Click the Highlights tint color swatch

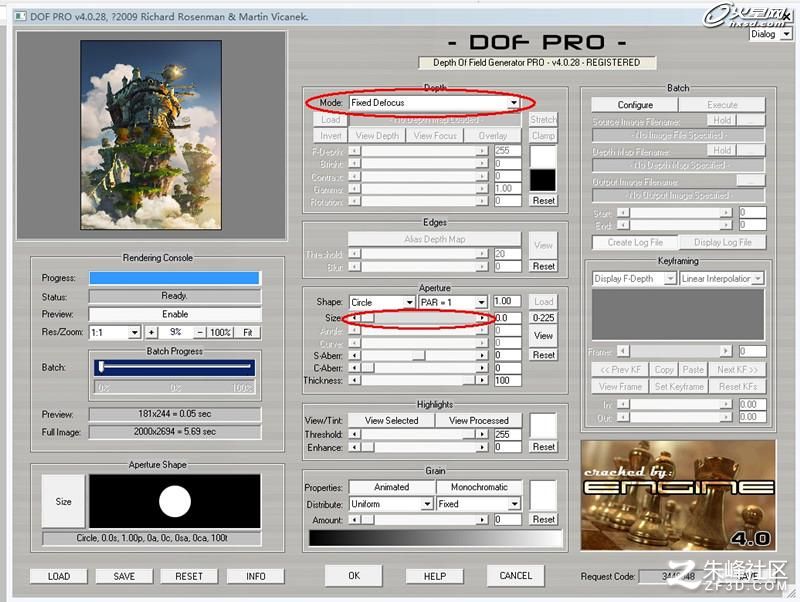click(543, 425)
